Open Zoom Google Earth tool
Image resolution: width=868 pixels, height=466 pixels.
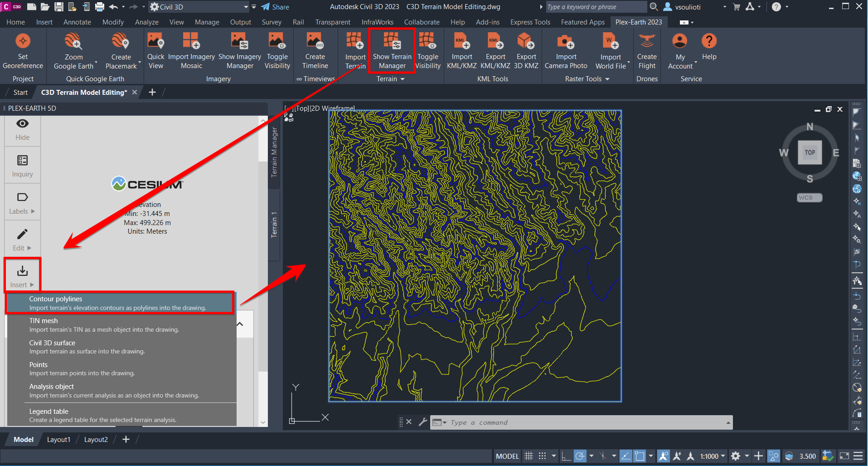pos(73,51)
